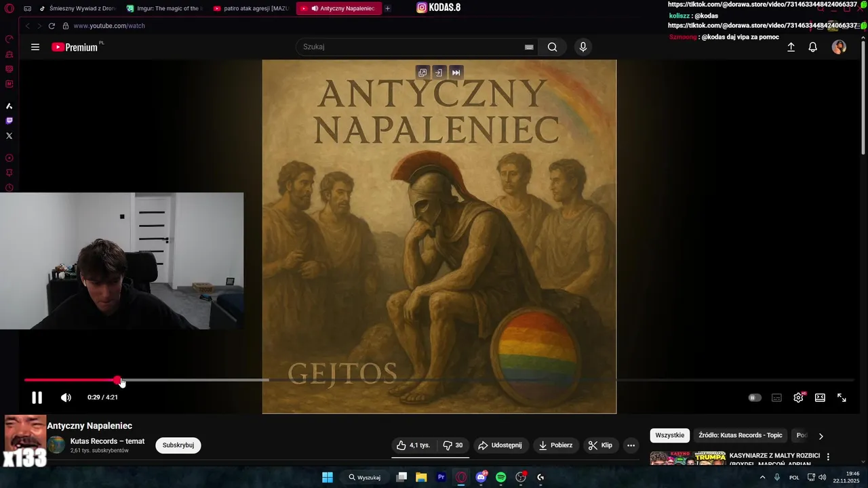This screenshot has height=488, width=868.
Task: Enter fullscreen mode in player
Action: 842,398
